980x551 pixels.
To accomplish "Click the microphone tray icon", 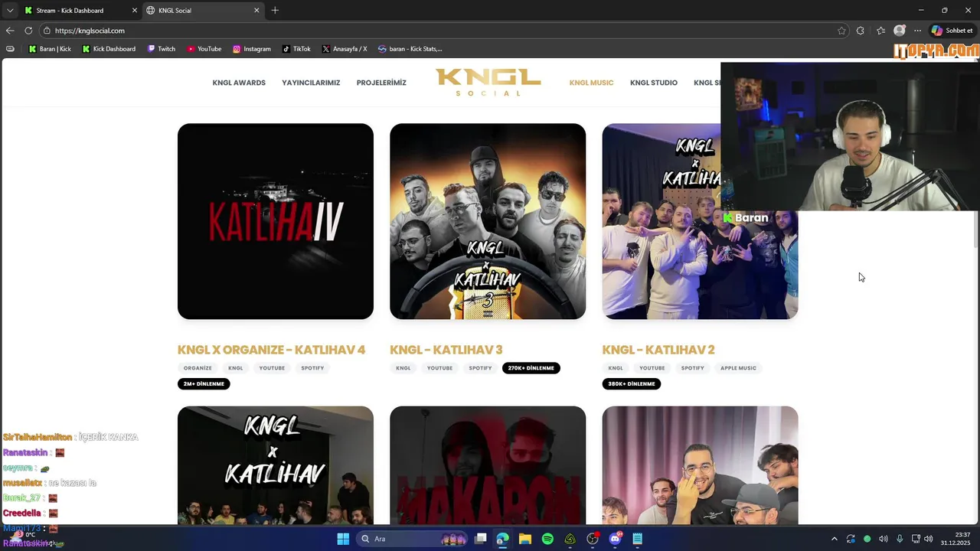I will point(900,539).
